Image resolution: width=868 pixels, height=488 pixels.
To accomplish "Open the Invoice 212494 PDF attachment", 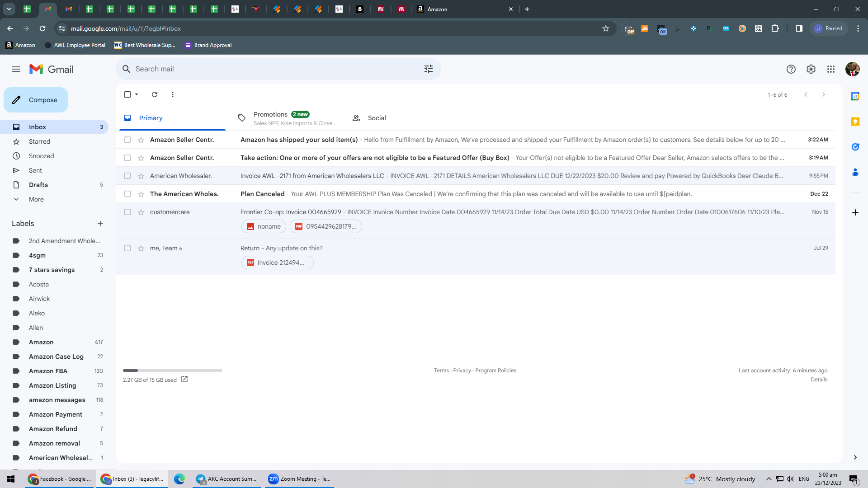I will click(x=277, y=263).
